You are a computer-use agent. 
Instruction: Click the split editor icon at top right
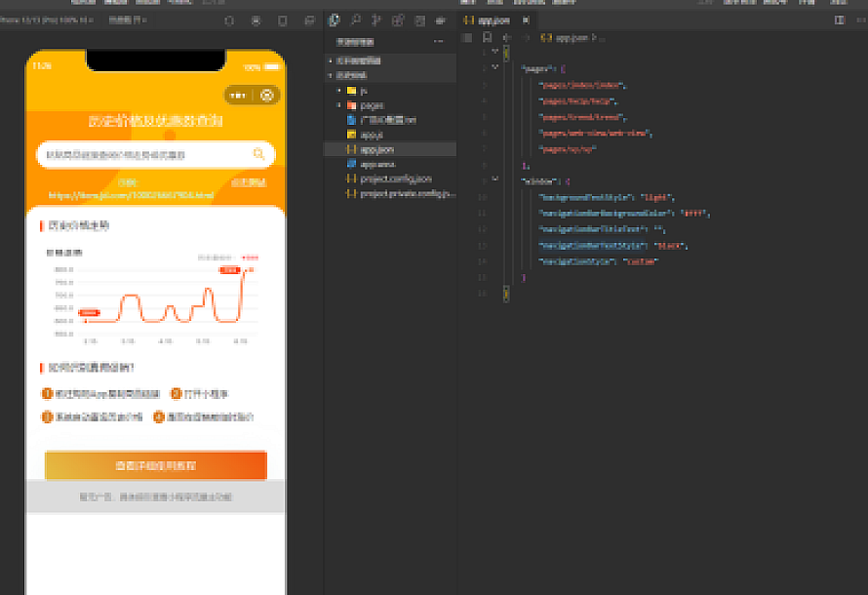click(839, 20)
